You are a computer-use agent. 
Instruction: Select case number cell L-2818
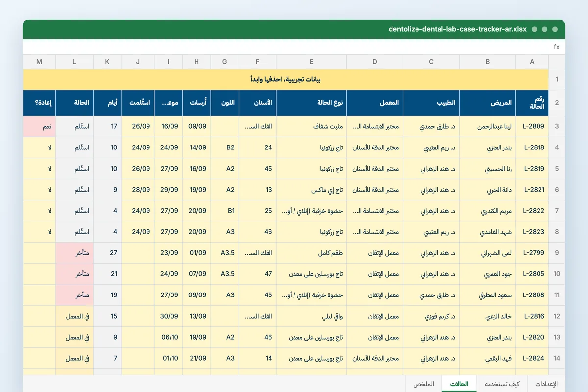(532, 147)
